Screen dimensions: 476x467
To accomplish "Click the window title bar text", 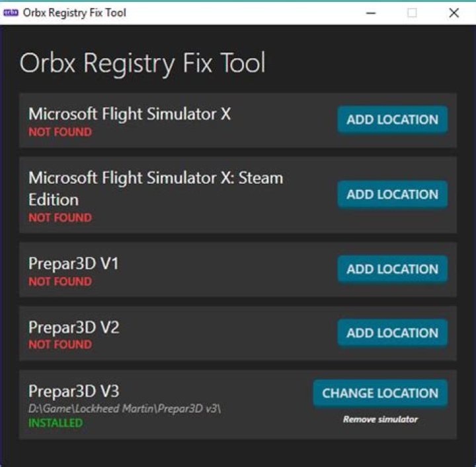I will click(x=74, y=13).
